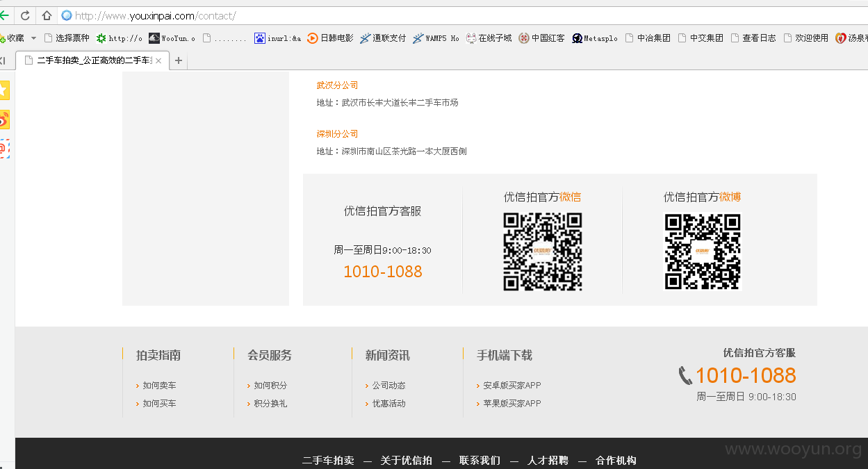Open the 汤泉 bookmark at bar end
Image resolution: width=868 pixels, height=469 pixels.
coord(851,38)
